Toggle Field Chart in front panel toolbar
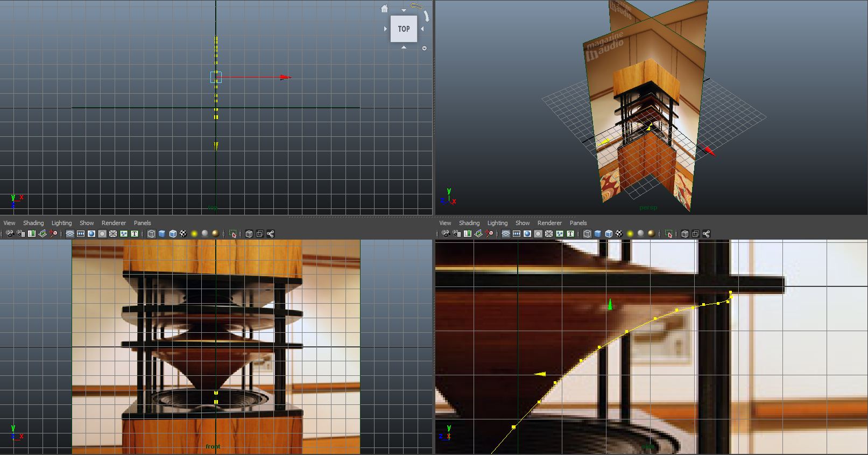 tap(113, 234)
